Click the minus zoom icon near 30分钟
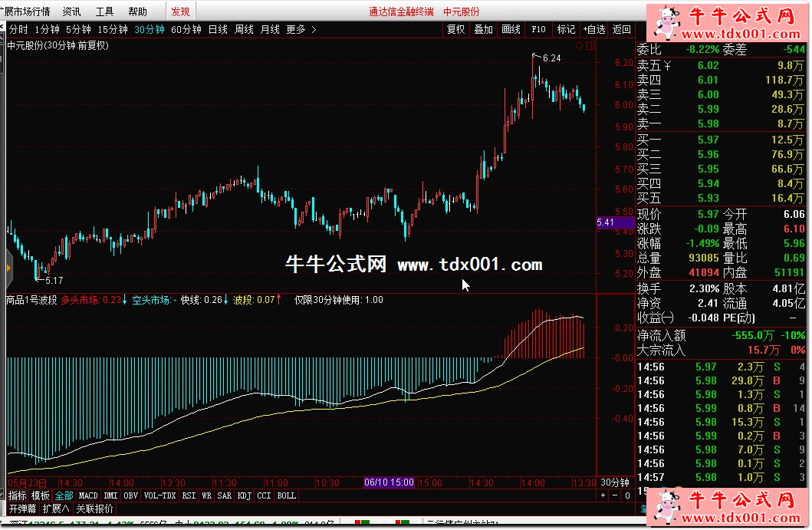The width and height of the screenshot is (812, 530). [x=613, y=496]
